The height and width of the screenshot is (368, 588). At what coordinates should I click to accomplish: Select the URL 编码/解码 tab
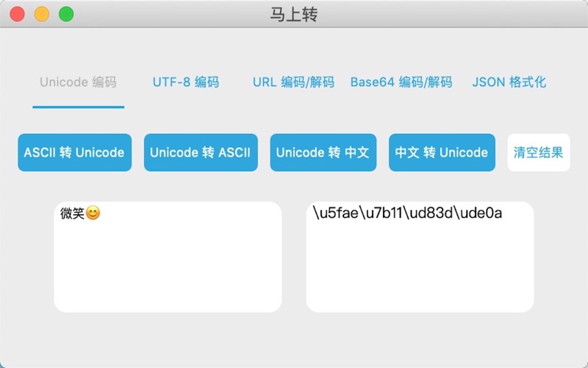click(x=293, y=82)
